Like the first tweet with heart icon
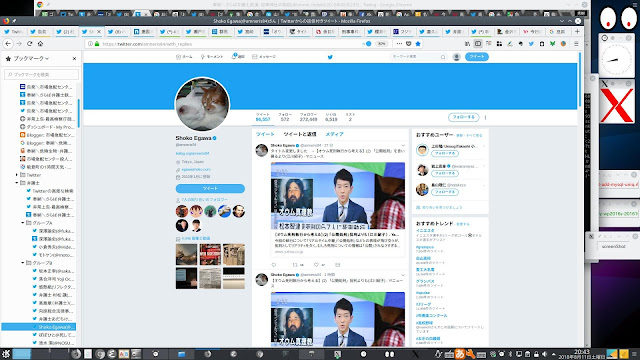 [x=316, y=265]
